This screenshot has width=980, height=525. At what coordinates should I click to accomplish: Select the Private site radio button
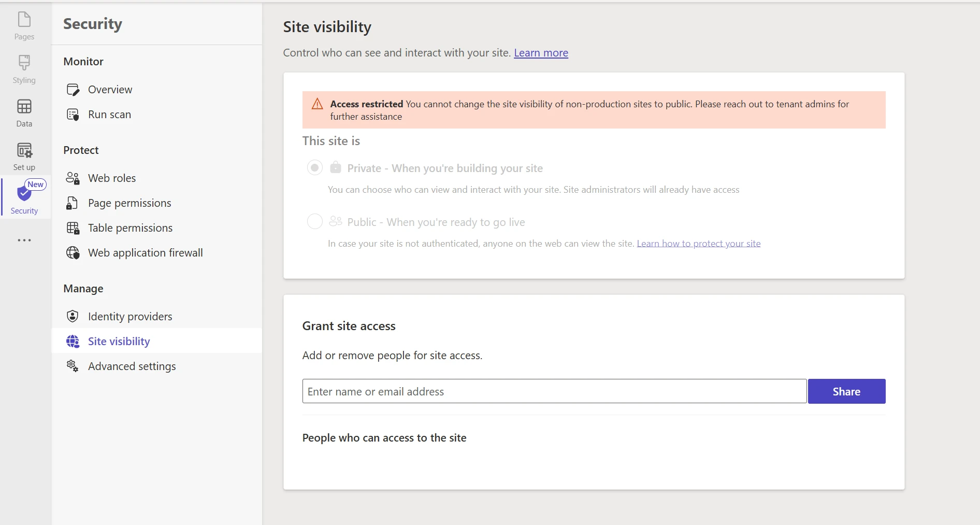click(315, 168)
